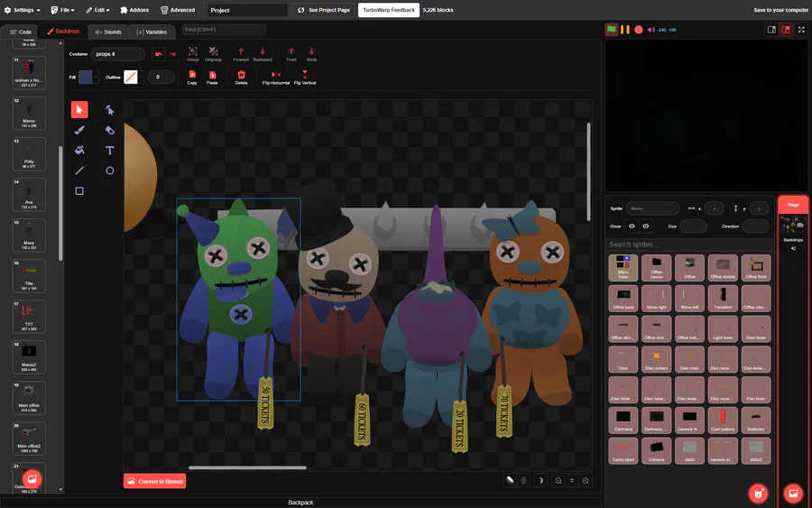The height and width of the screenshot is (508, 812).
Task: Toggle the dark mode moon in paint editor
Action: [540, 481]
